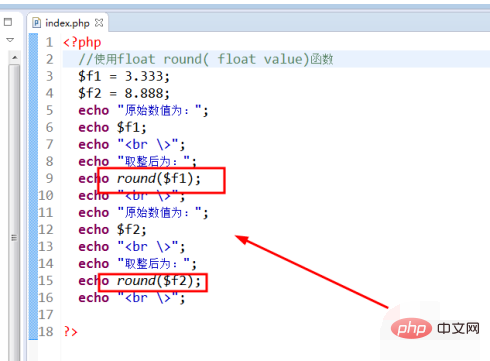Image resolution: width=490 pixels, height=361 pixels.
Task: Click the PHP file icon on the tab
Action: pos(36,23)
